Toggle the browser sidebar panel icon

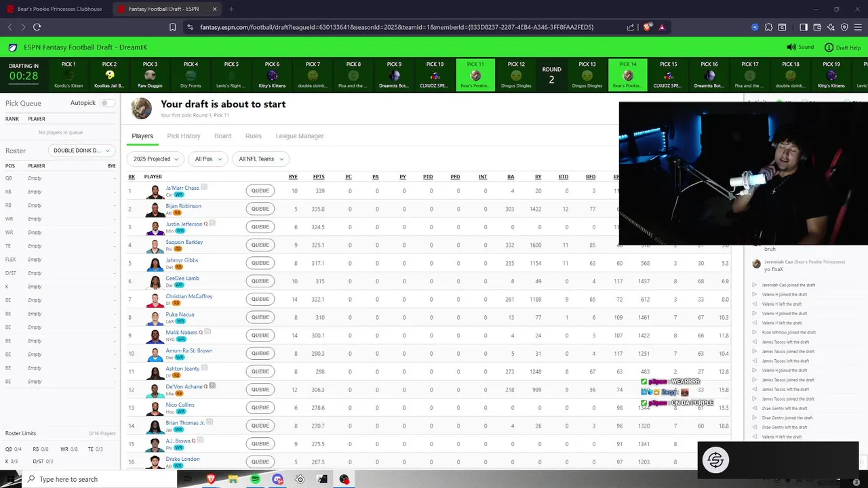804,27
